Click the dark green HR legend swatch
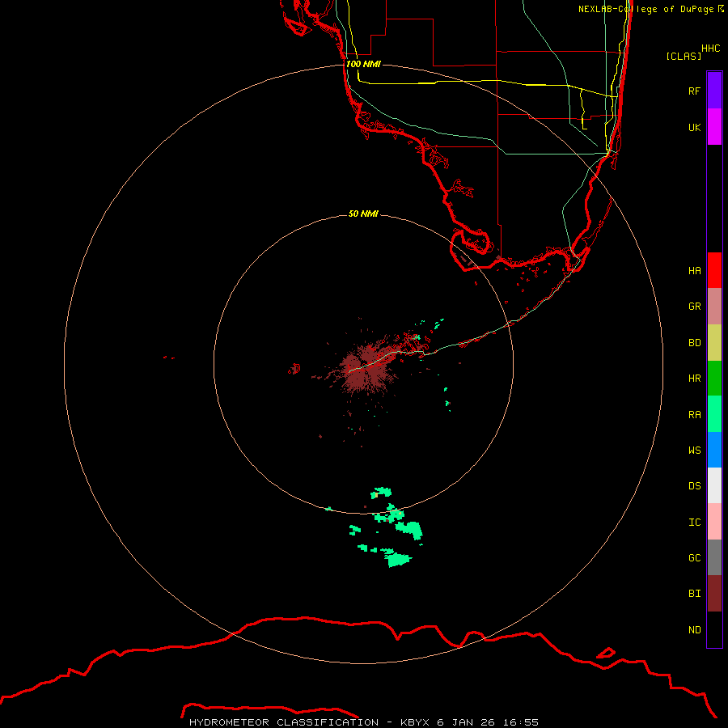The height and width of the screenshot is (728, 728). coord(714,378)
